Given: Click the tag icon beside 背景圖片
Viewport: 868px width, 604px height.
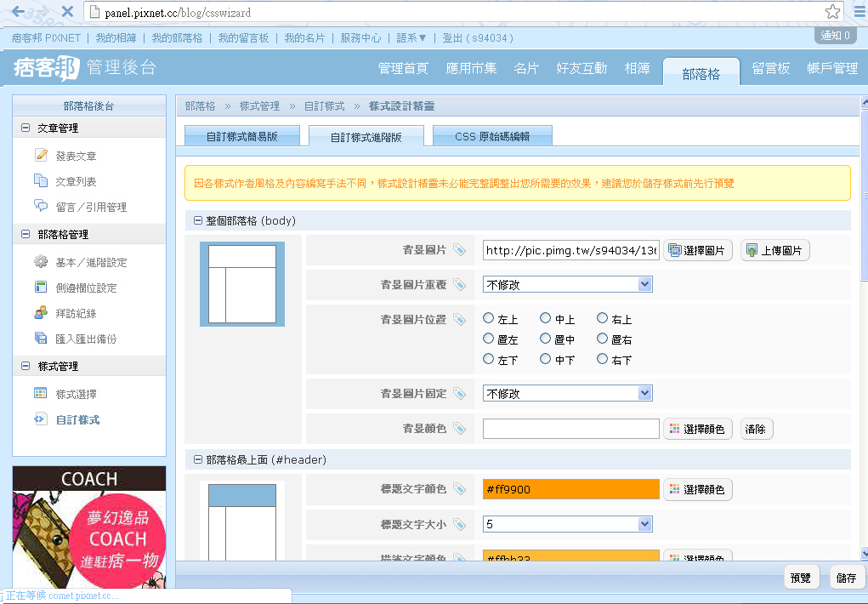Looking at the screenshot, I should 459,250.
